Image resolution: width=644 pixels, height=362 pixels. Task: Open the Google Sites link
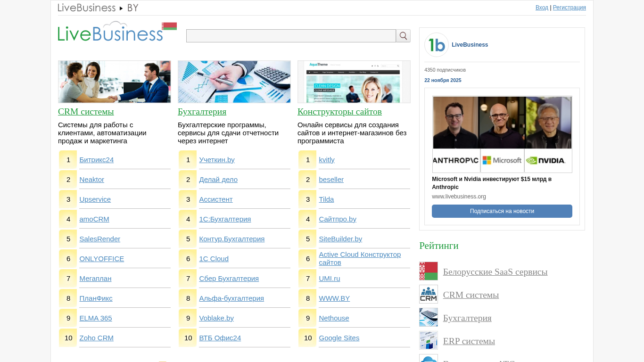point(339,338)
